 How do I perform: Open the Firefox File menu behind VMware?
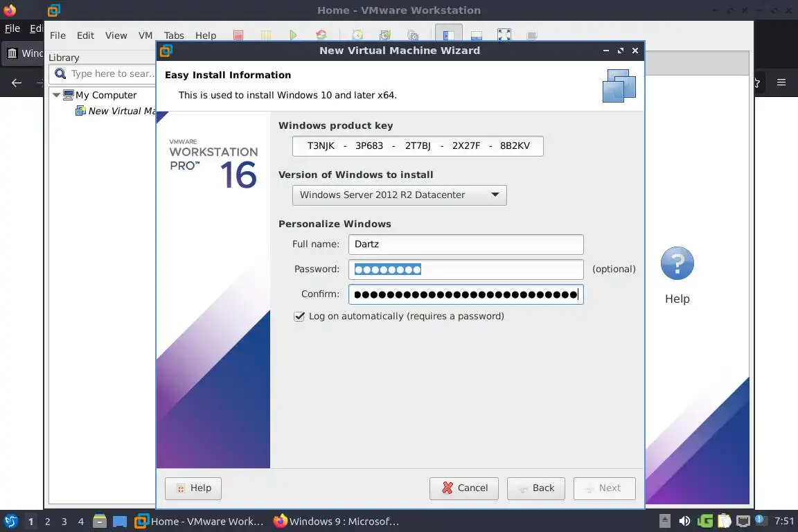tap(12, 28)
